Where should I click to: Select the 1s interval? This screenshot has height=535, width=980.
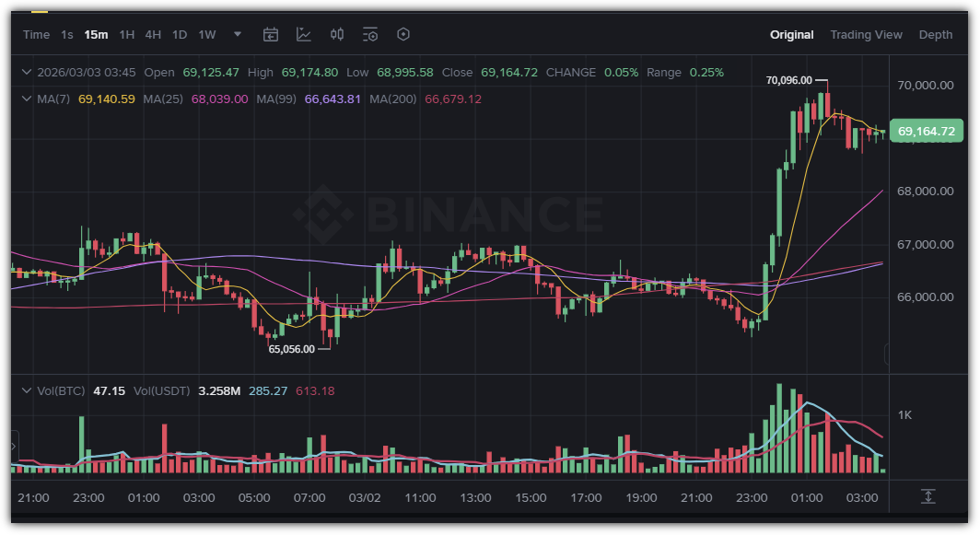click(67, 35)
